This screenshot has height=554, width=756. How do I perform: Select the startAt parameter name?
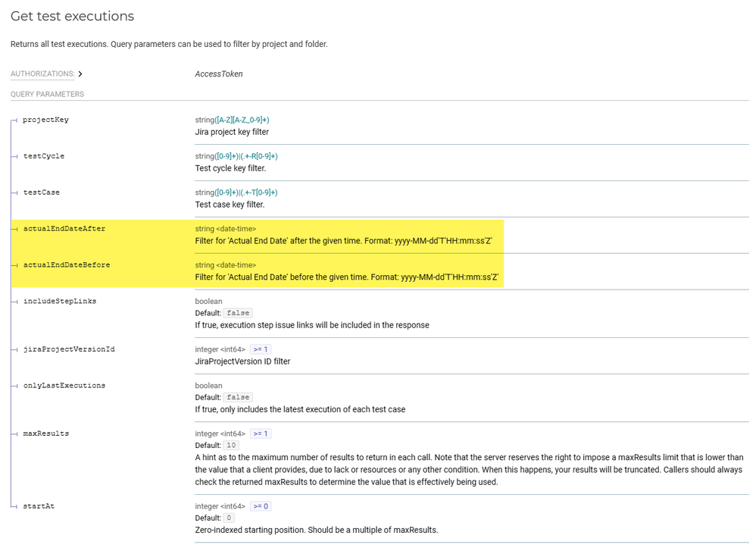[x=38, y=506]
